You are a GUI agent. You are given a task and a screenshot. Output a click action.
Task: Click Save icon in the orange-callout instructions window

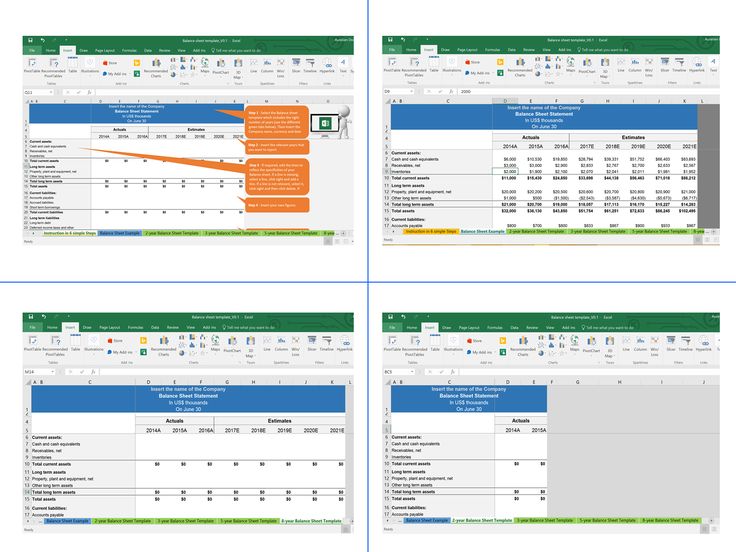(x=31, y=40)
